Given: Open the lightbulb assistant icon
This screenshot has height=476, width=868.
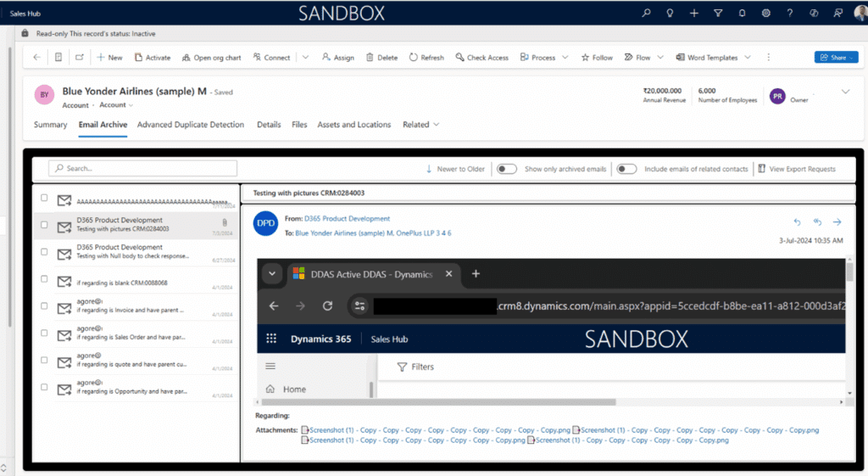Looking at the screenshot, I should click(x=670, y=13).
